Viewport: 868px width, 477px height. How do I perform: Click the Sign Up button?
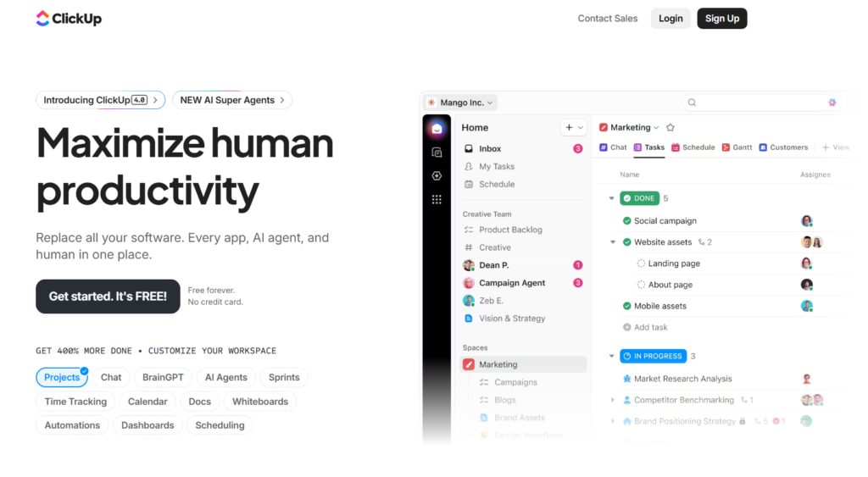721,19
